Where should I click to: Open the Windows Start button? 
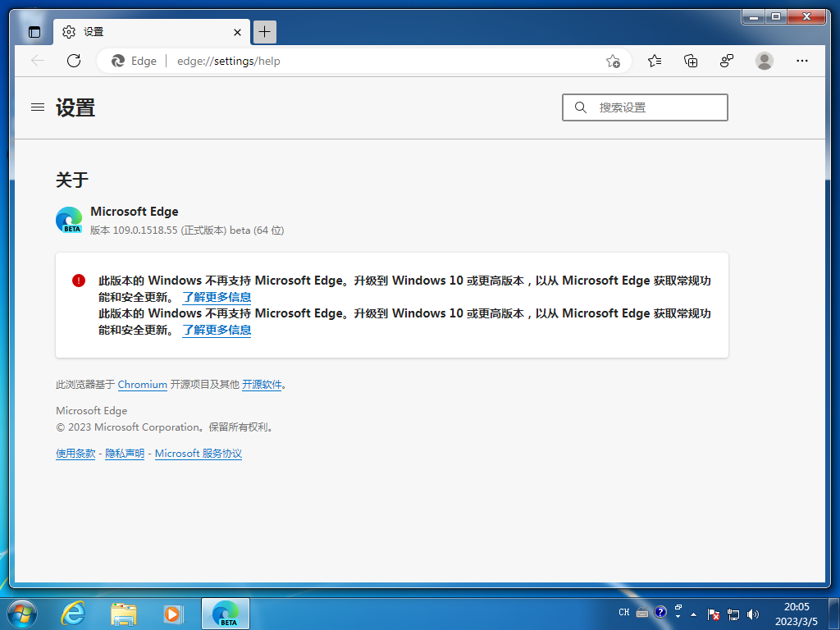22,614
